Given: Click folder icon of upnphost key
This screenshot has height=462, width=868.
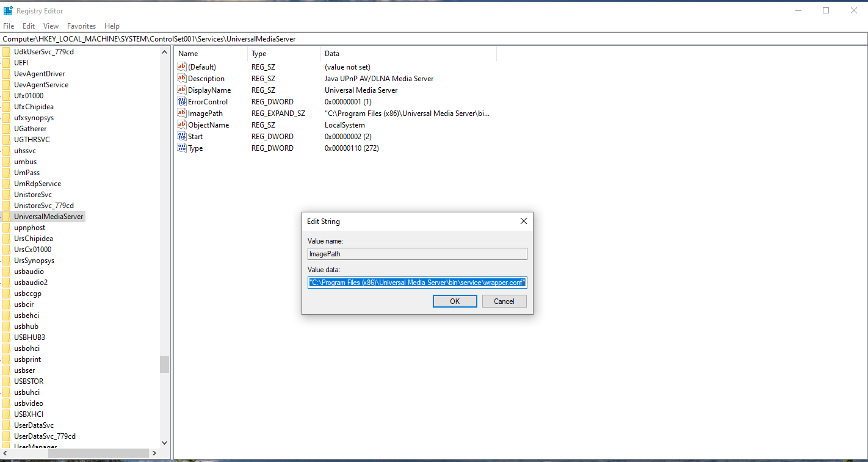Looking at the screenshot, I should click(x=6, y=228).
